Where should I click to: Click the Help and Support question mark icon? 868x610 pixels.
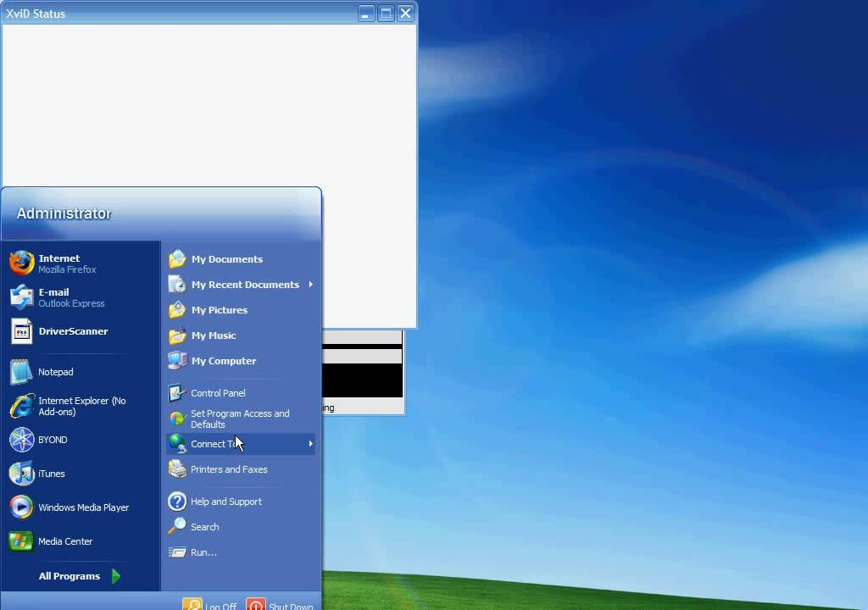coord(177,502)
